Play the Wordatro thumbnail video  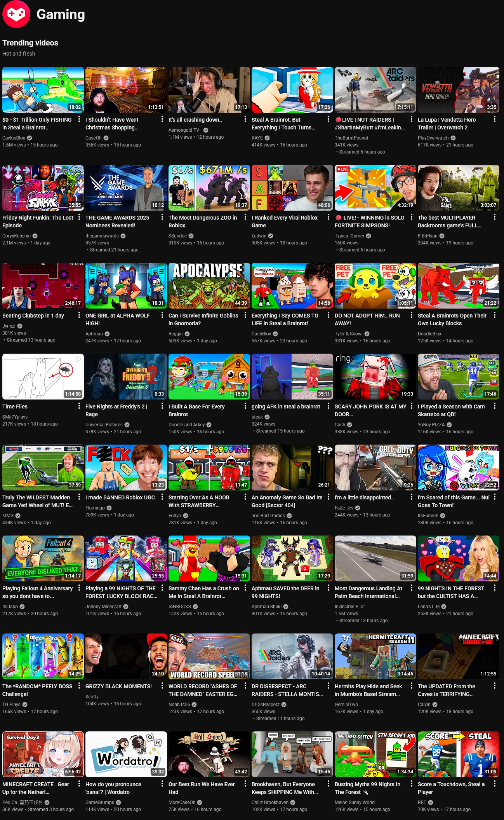click(x=126, y=754)
